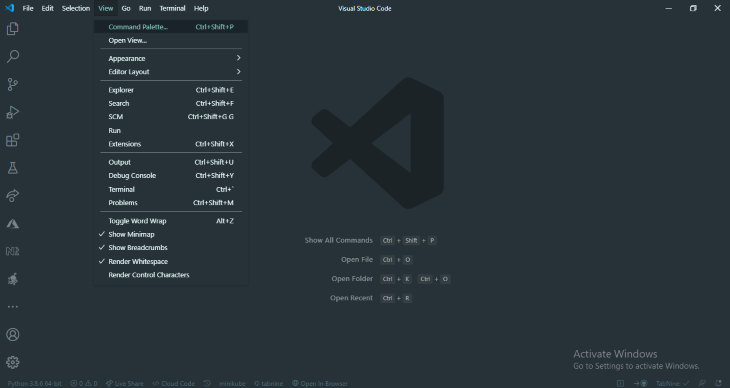Click the Open Recent hint
The width and height of the screenshot is (730, 388).
[351, 298]
